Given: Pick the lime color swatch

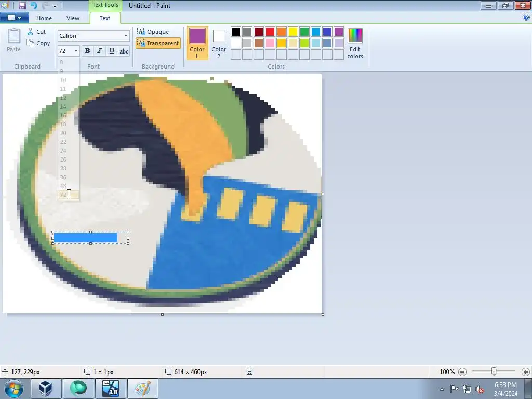Looking at the screenshot, I should (x=304, y=43).
